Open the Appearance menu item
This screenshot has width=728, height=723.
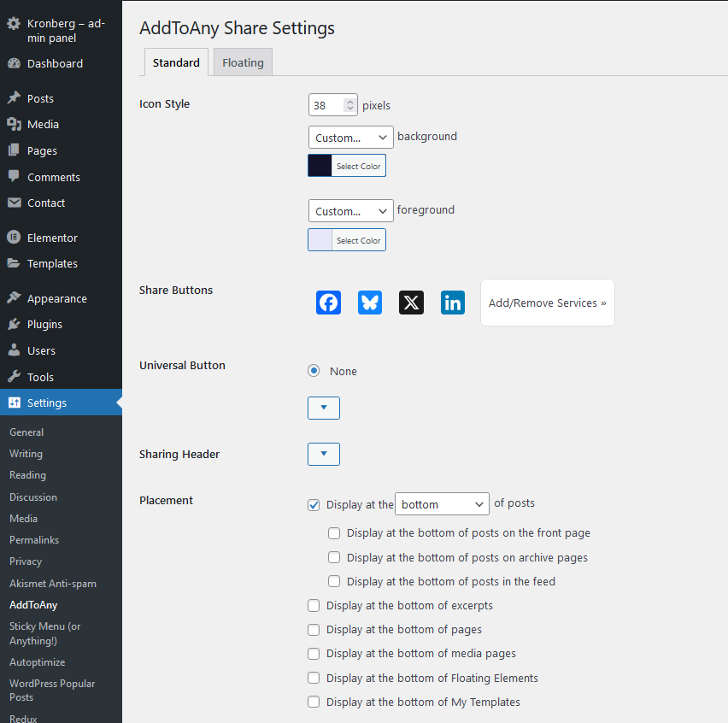point(56,298)
